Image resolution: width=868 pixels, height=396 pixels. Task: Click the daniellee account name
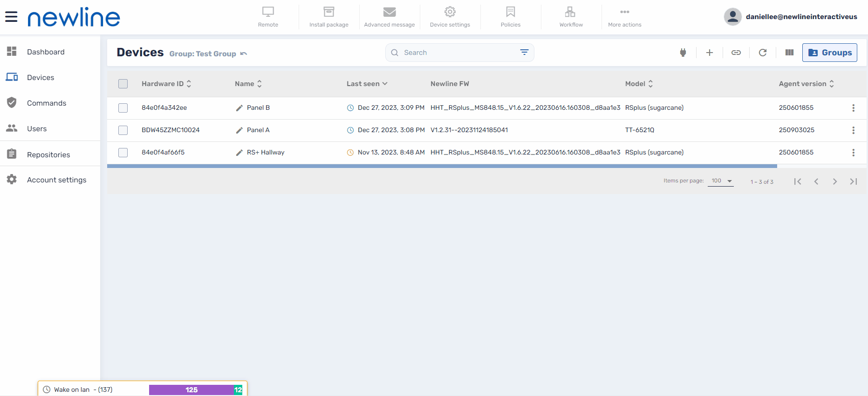click(x=801, y=17)
